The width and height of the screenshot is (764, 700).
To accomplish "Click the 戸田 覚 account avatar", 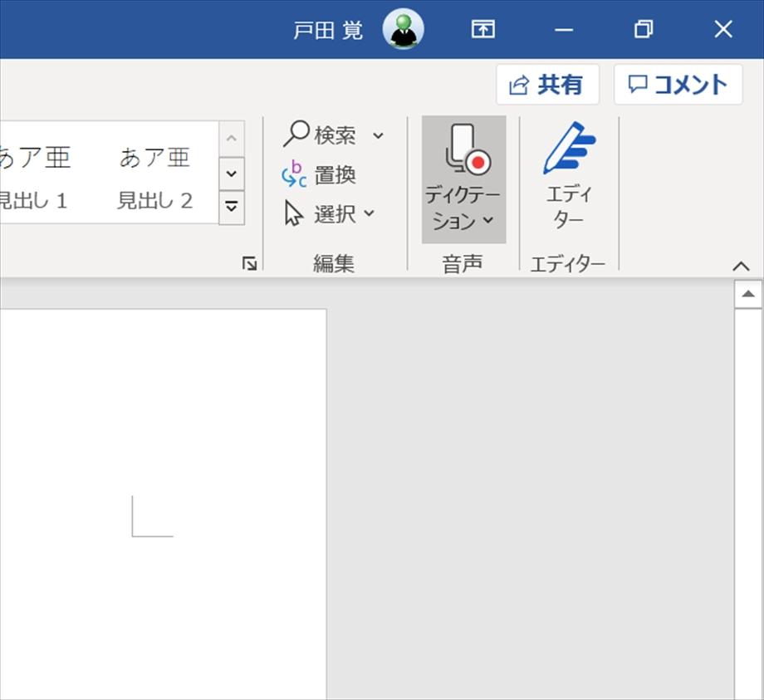I will tap(403, 29).
